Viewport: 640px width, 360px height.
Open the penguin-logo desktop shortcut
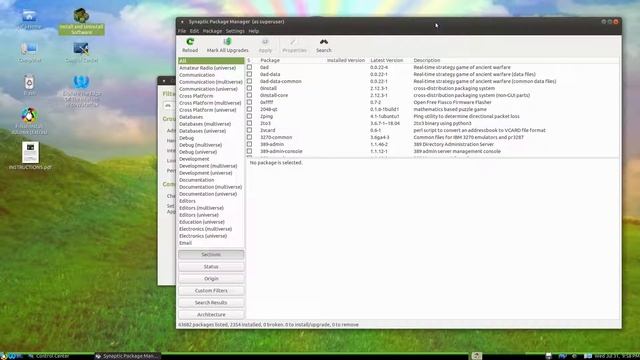29,121
